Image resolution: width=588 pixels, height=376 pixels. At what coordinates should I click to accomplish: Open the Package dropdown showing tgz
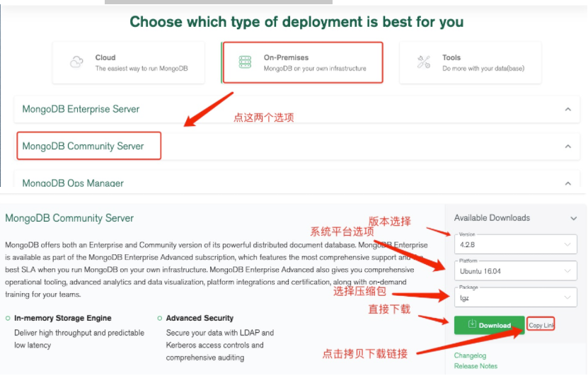tap(516, 297)
